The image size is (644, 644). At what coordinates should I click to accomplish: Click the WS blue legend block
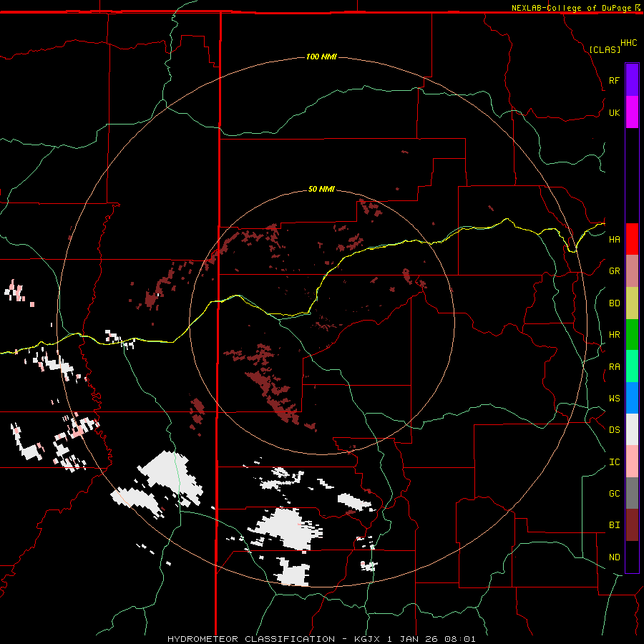tap(632, 398)
